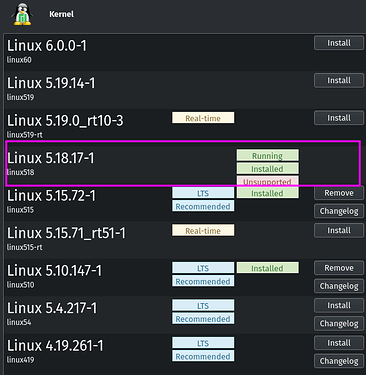Select the Linux 5.15.71_rt51-1 title
The width and height of the screenshot is (366, 375).
click(66, 233)
